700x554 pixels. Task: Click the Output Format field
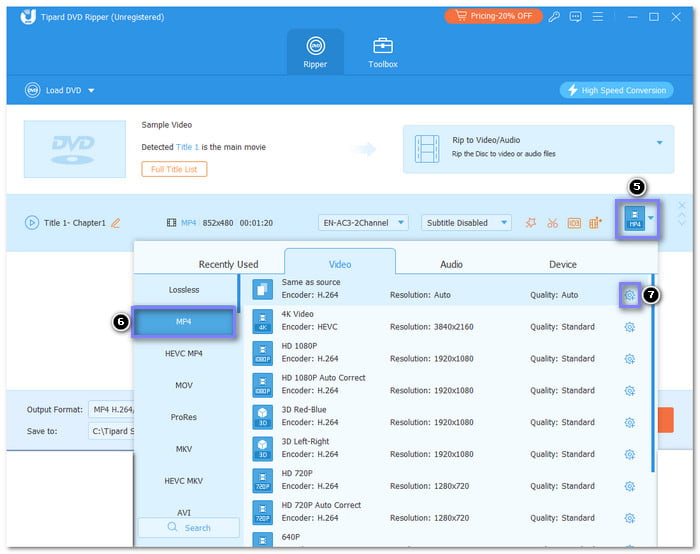pyautogui.click(x=111, y=409)
